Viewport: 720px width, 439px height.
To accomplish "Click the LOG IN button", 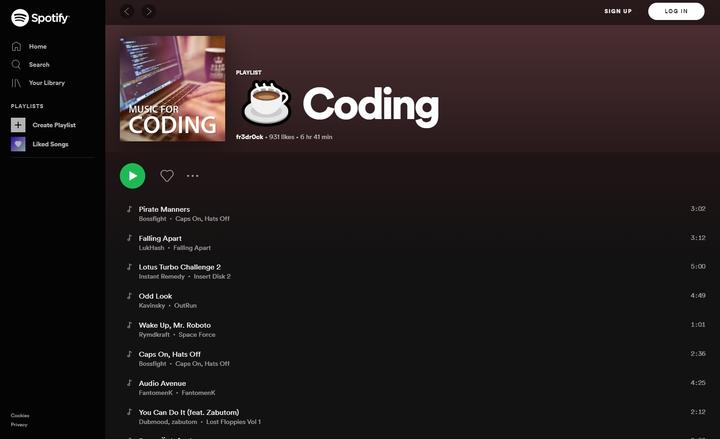I will 676,11.
